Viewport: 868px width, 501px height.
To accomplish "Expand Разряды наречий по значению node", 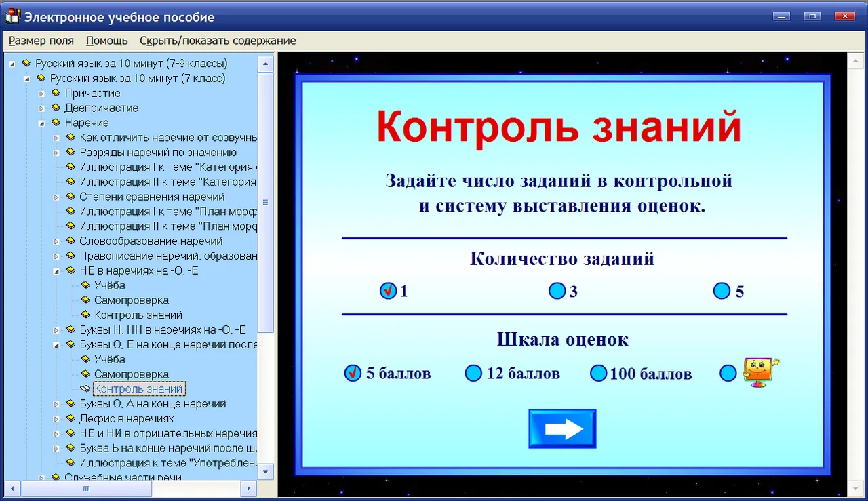I will click(56, 153).
